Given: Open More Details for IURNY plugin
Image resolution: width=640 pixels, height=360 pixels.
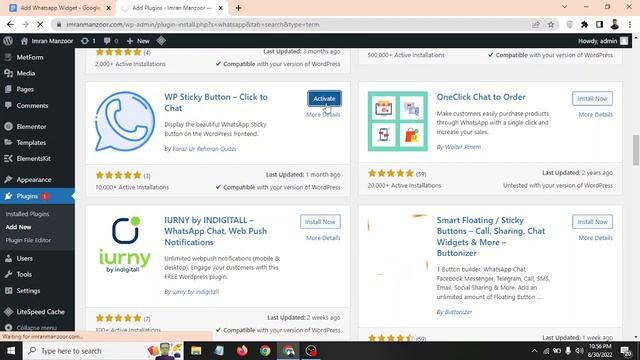Looking at the screenshot, I should point(323,238).
